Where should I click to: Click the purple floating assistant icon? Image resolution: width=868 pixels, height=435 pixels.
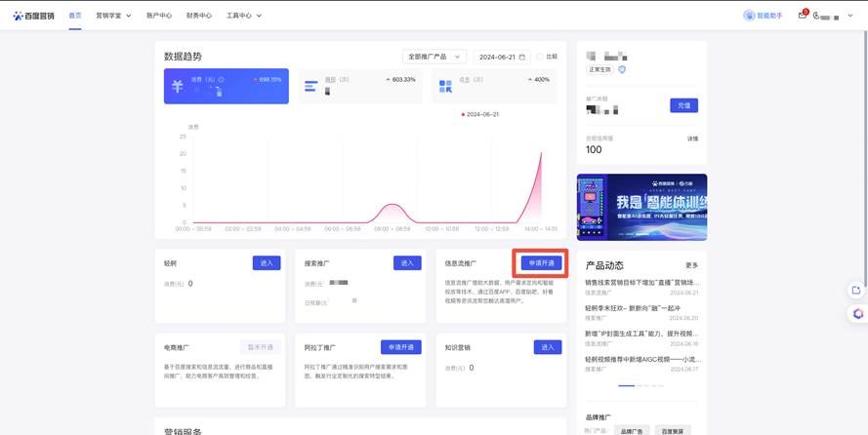[x=856, y=314]
